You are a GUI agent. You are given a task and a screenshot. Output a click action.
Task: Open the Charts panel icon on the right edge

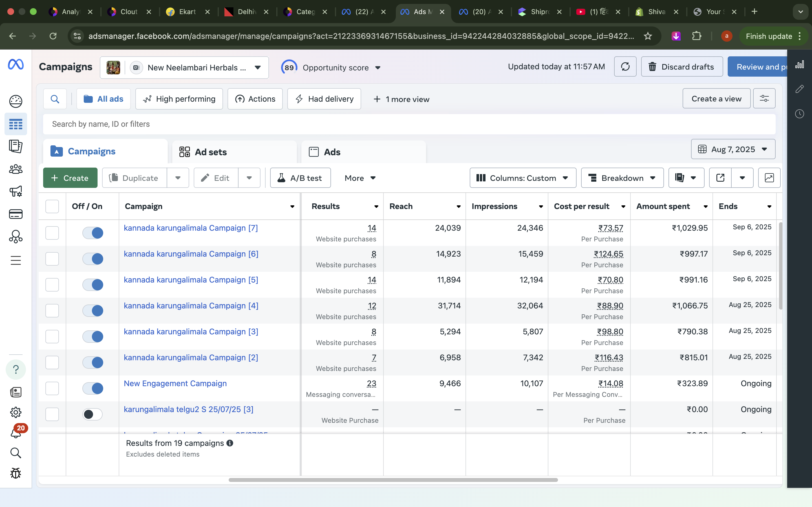pyautogui.click(x=800, y=65)
